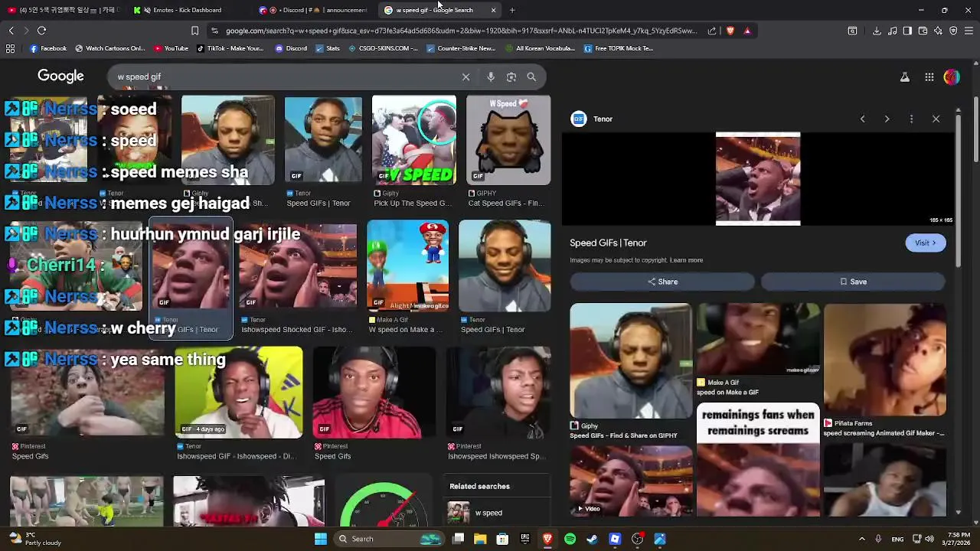
Task: Open three-dot options in preview panel
Action: coord(911,119)
